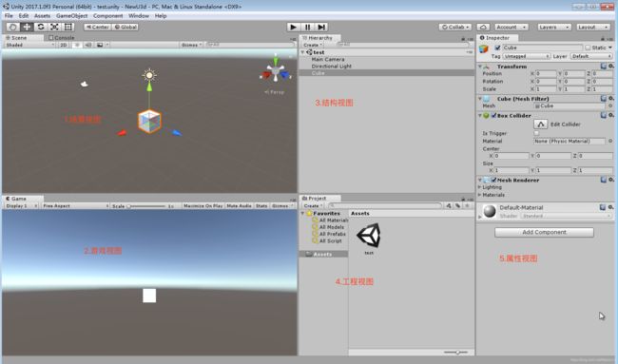
Task: Enable the Is Trigger checkbox
Action: point(536,133)
